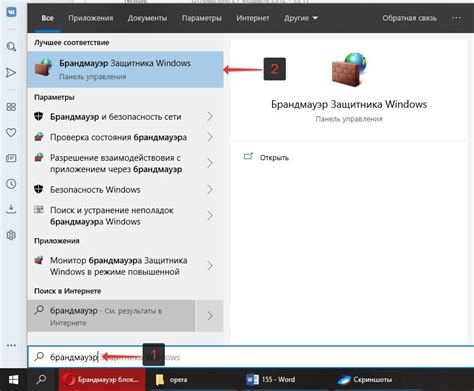The height and width of the screenshot is (391, 474).
Task: Open history clock icon in Opera sidebar
Action: click(11, 184)
